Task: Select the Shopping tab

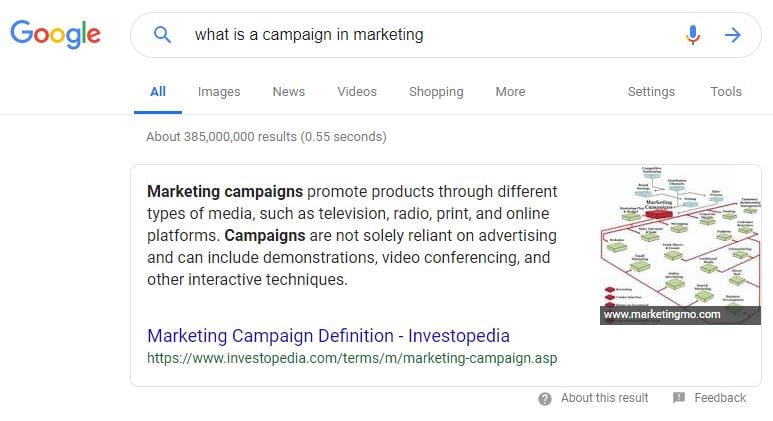Action: (x=436, y=92)
